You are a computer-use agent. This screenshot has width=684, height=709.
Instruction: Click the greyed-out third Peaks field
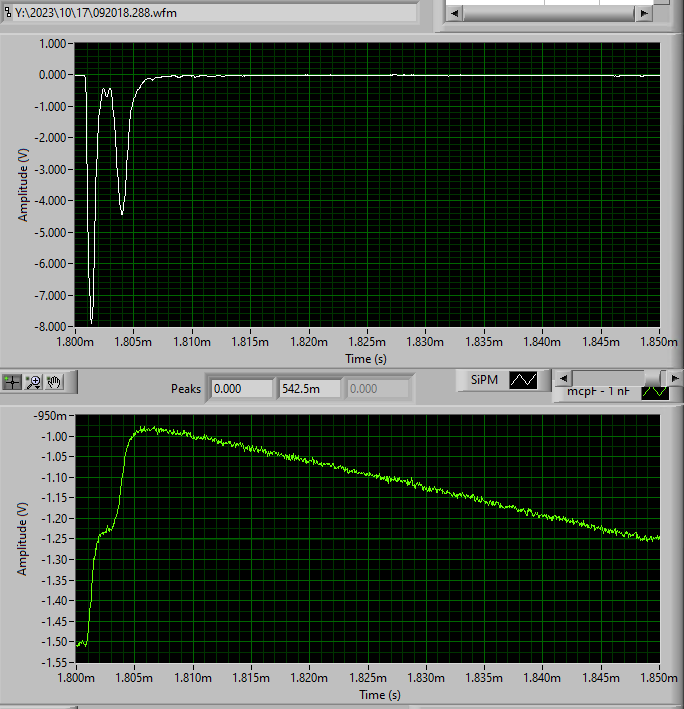(377, 389)
